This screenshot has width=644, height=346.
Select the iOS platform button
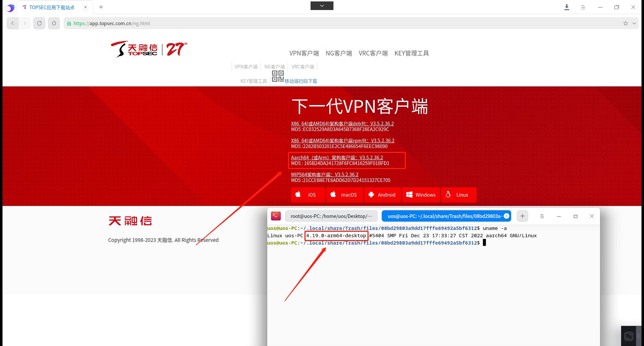click(x=308, y=195)
